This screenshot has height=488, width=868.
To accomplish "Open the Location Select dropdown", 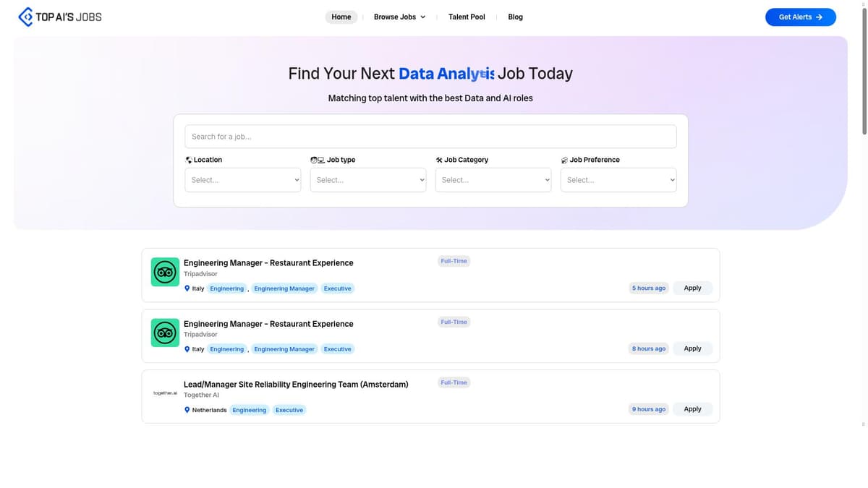I will click(x=242, y=179).
